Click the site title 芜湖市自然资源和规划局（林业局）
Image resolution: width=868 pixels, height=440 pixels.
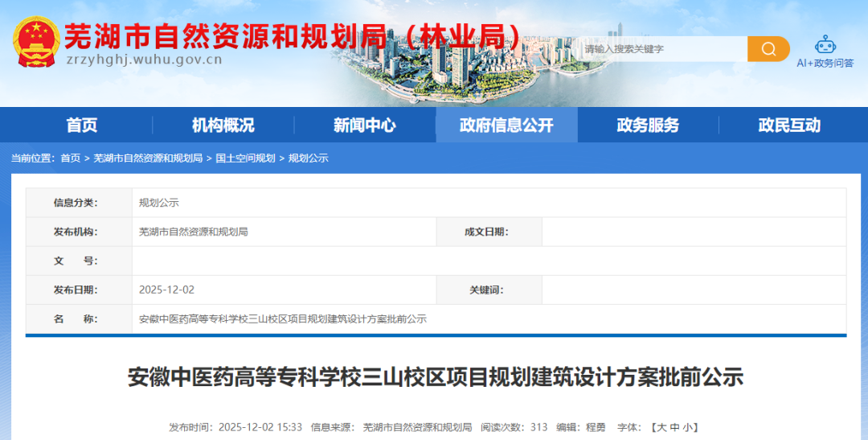294,36
